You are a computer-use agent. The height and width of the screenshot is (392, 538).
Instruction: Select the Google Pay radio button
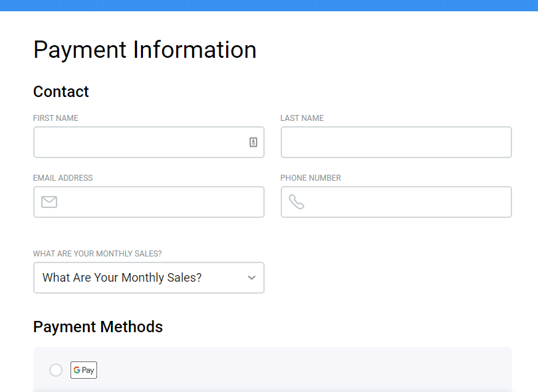click(56, 370)
